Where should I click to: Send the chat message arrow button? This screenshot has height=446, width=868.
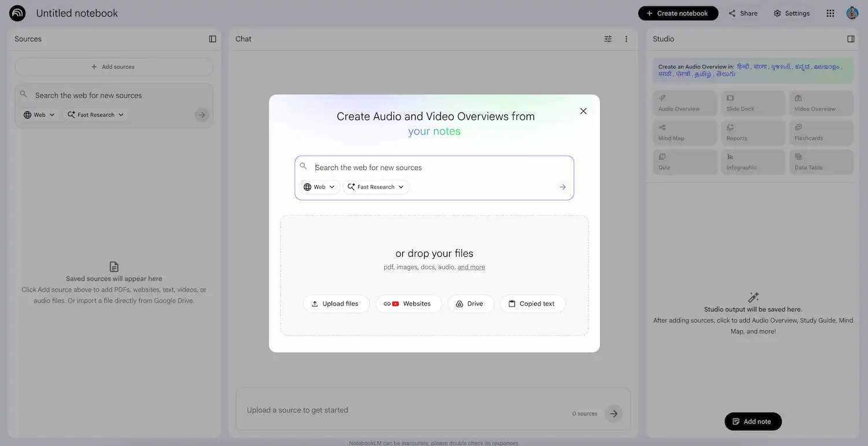614,414
